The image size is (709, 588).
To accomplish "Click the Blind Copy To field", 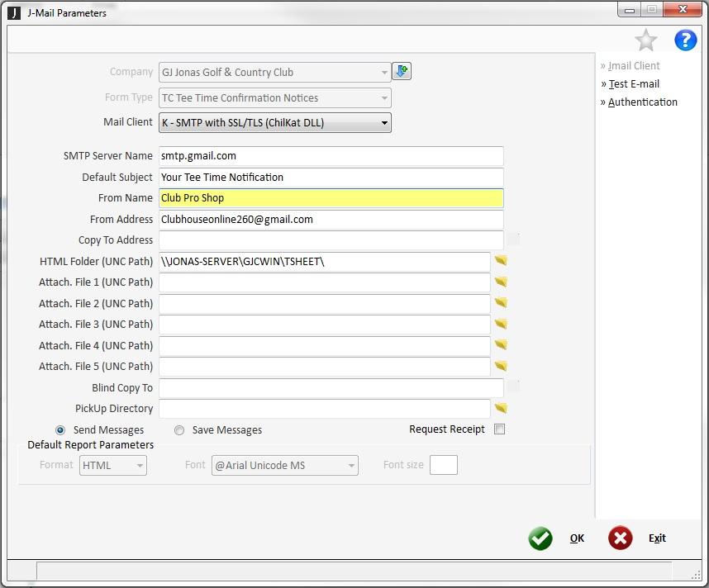I will 331,388.
